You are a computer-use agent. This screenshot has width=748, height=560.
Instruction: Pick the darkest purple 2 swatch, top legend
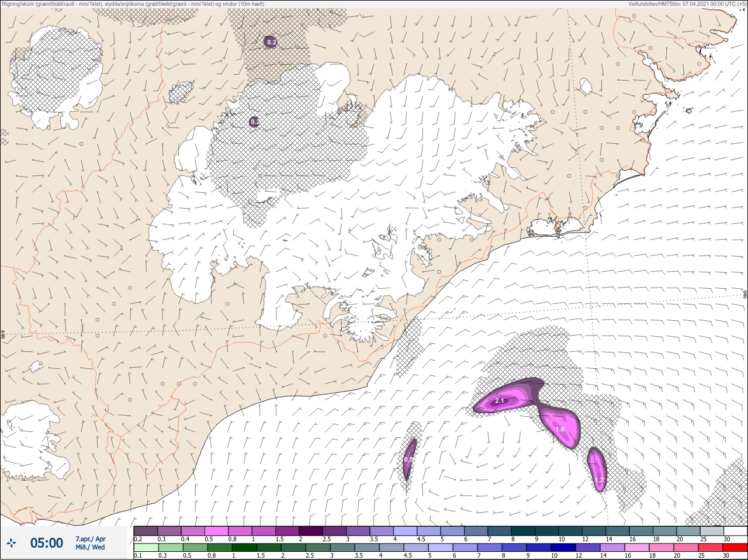click(x=311, y=531)
